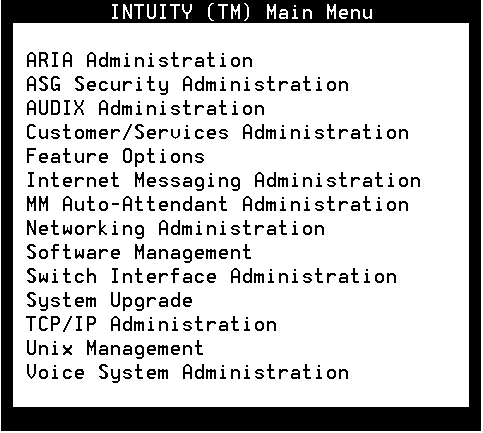Select Unix Management entry
Viewport: 483px width, 433px height.
[x=115, y=349]
